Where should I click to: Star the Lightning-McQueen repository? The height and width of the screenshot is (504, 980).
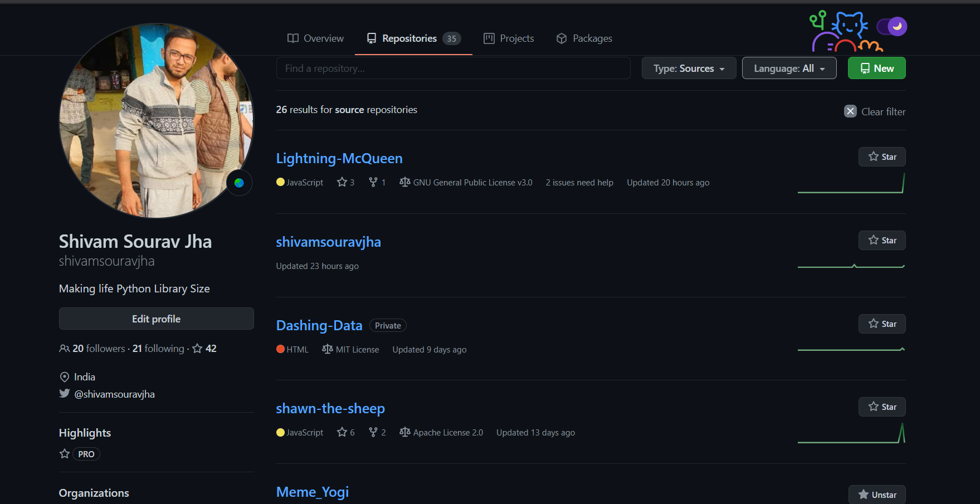882,157
